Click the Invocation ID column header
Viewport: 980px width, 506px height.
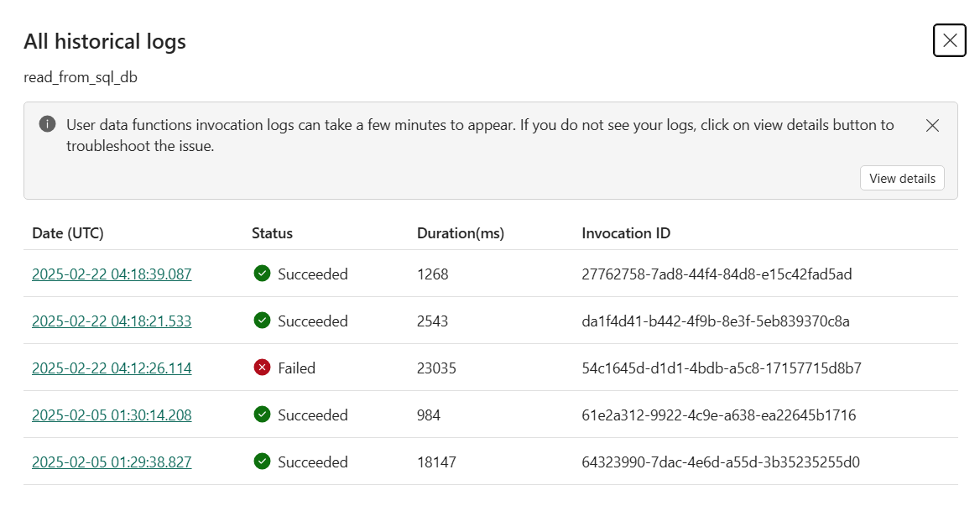626,233
